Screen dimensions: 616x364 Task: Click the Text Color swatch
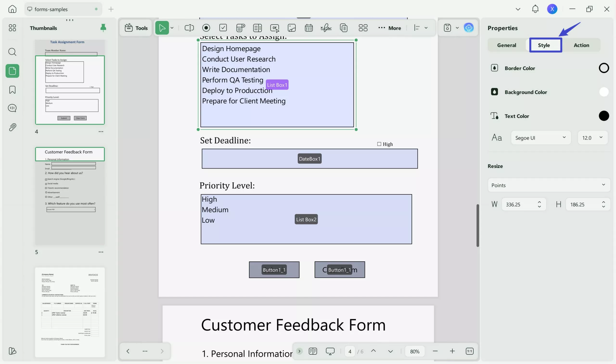604,116
